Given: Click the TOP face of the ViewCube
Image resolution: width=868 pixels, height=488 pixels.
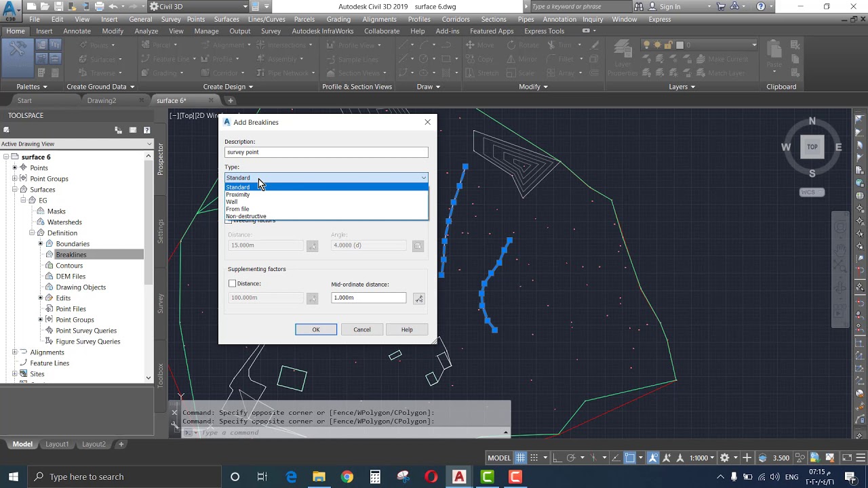Looking at the screenshot, I should click(812, 146).
